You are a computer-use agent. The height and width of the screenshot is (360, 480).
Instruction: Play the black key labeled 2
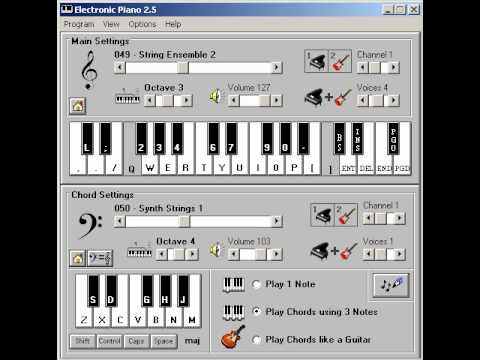pos(141,138)
